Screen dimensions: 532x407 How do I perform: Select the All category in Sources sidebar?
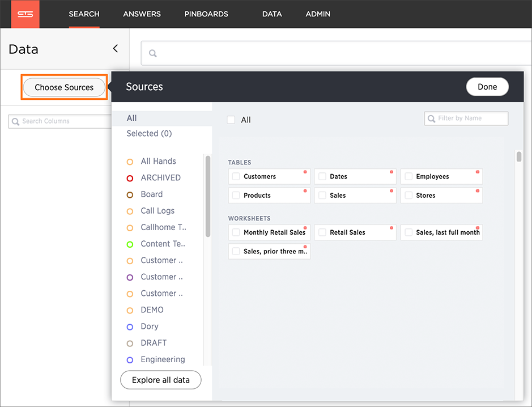tap(162, 118)
